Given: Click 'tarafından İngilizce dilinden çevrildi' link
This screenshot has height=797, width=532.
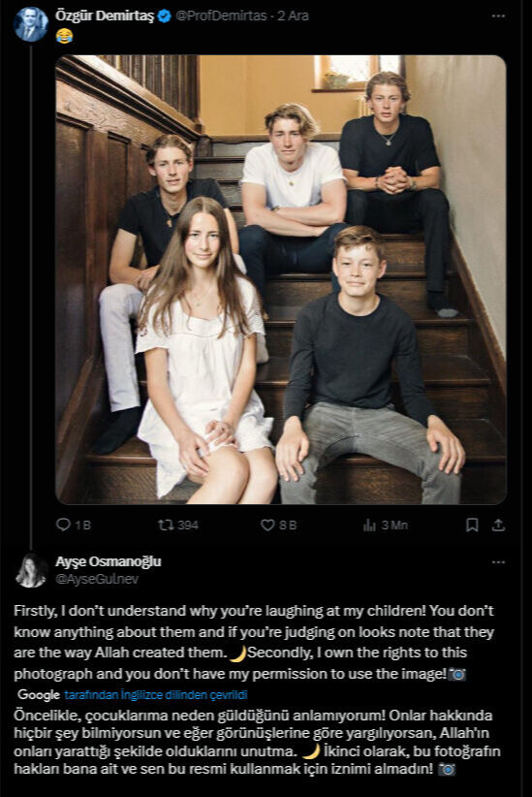Looking at the screenshot, I should (156, 695).
